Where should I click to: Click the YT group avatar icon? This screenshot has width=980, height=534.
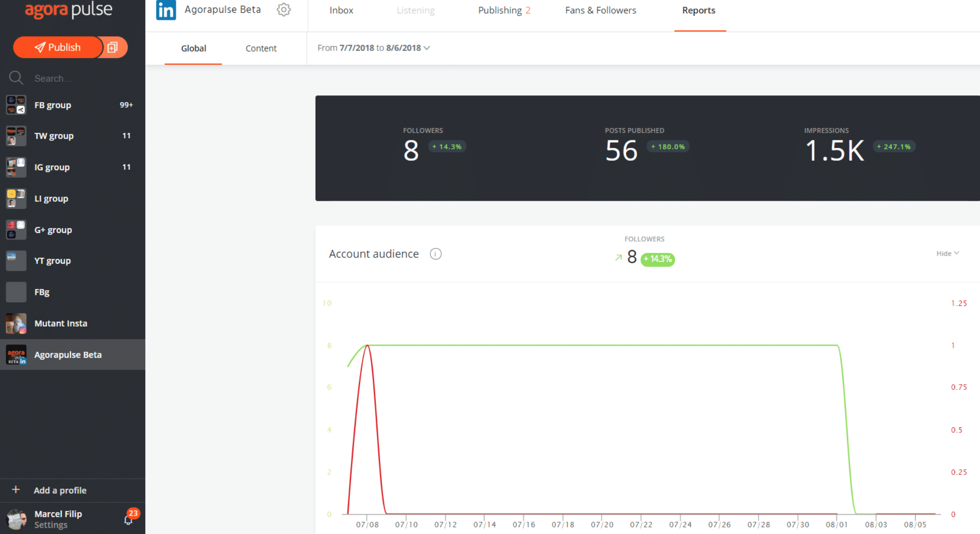[16, 261]
